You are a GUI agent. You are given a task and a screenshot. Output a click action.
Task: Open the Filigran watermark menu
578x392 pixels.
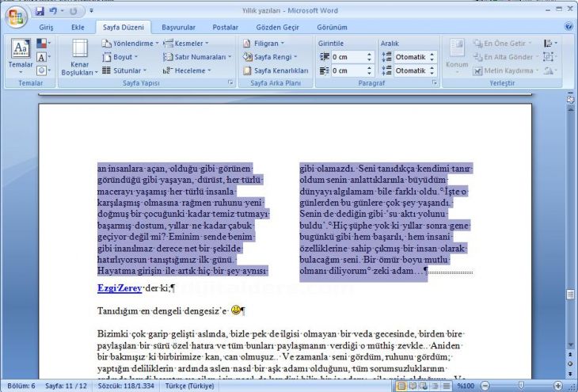[x=264, y=44]
